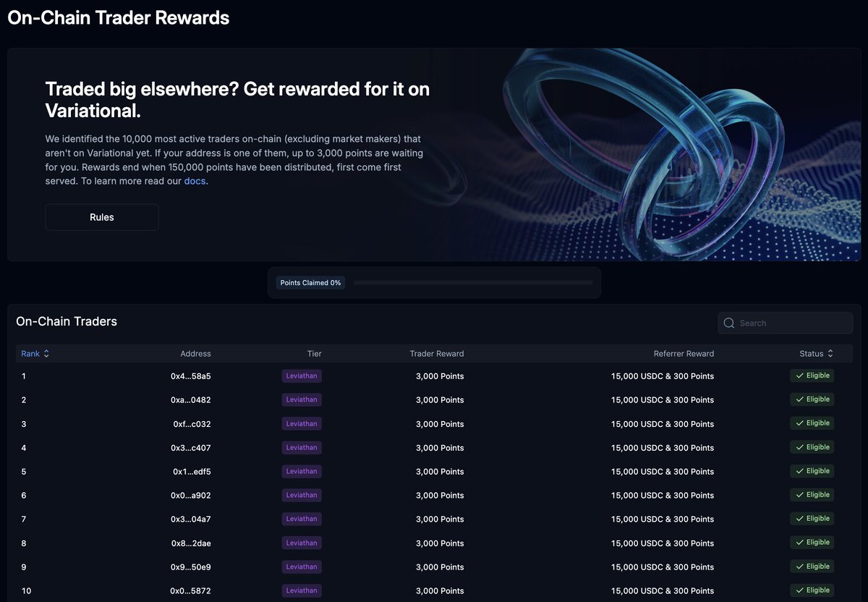The height and width of the screenshot is (602, 868).
Task: Select address 0x0...a902
Action: (x=191, y=496)
